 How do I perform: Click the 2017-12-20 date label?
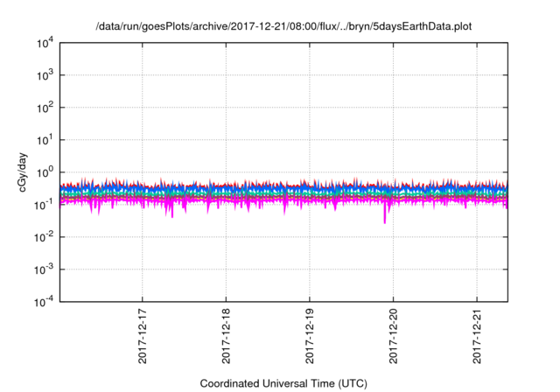tap(393, 337)
